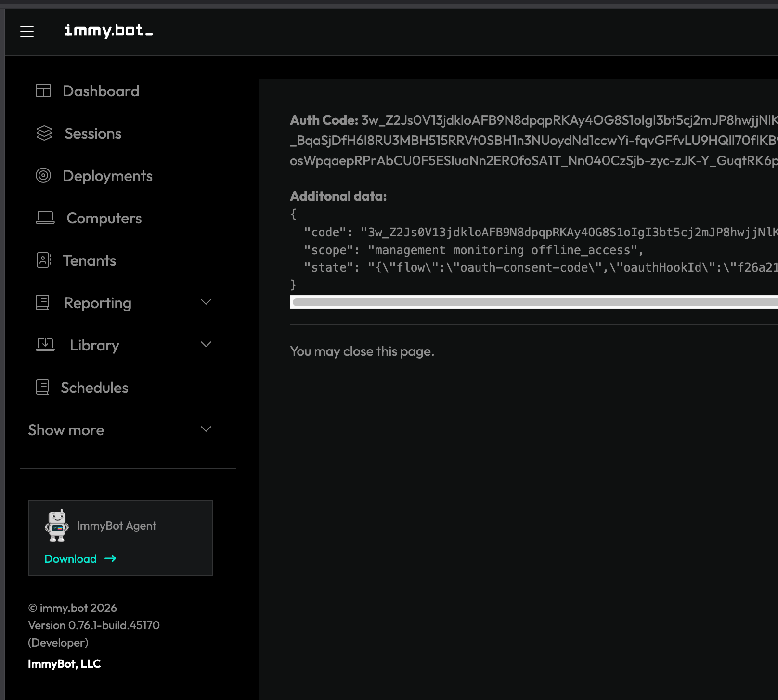Image resolution: width=778 pixels, height=700 pixels.
Task: Click the Library download icon
Action: pos(45,345)
